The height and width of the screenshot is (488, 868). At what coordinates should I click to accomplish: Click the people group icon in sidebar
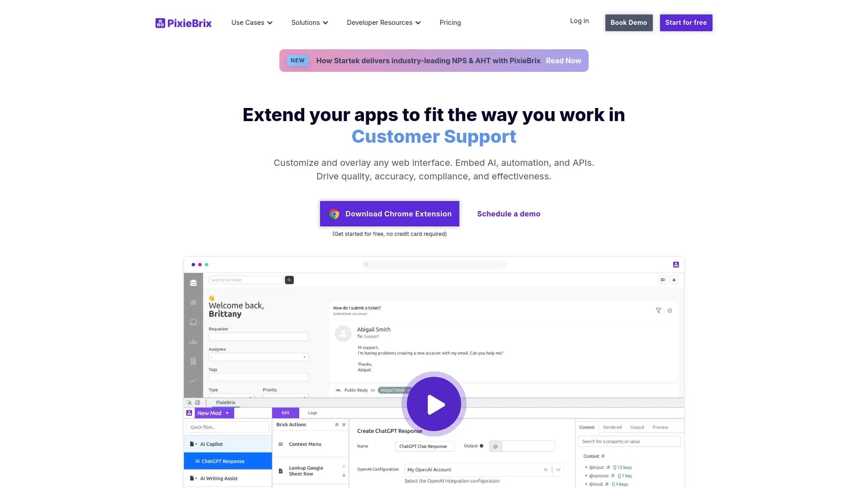click(x=193, y=342)
